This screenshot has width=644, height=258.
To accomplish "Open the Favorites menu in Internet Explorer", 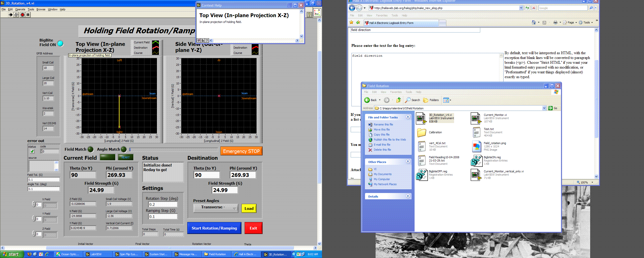I will [382, 15].
